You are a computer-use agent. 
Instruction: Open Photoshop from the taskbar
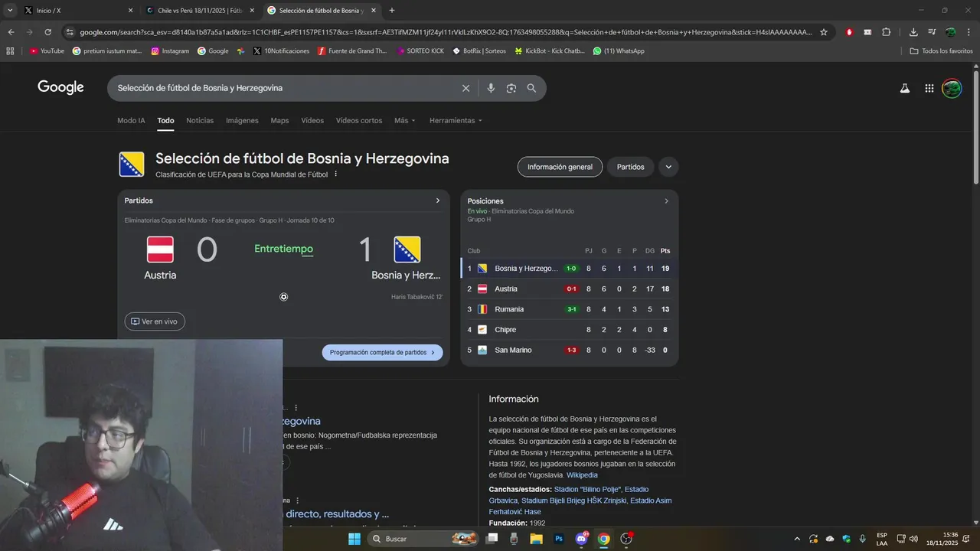coord(559,539)
